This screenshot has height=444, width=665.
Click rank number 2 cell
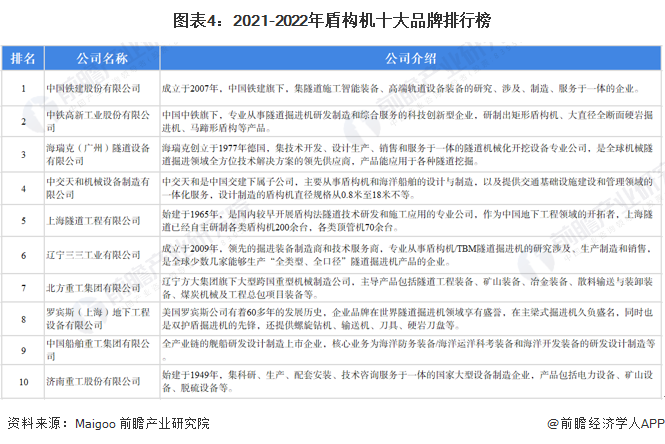point(23,122)
